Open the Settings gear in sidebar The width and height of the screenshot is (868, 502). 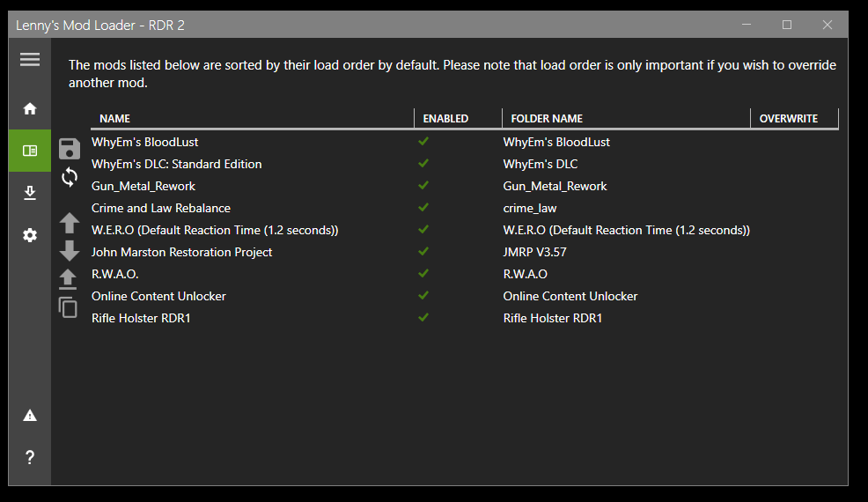click(30, 235)
